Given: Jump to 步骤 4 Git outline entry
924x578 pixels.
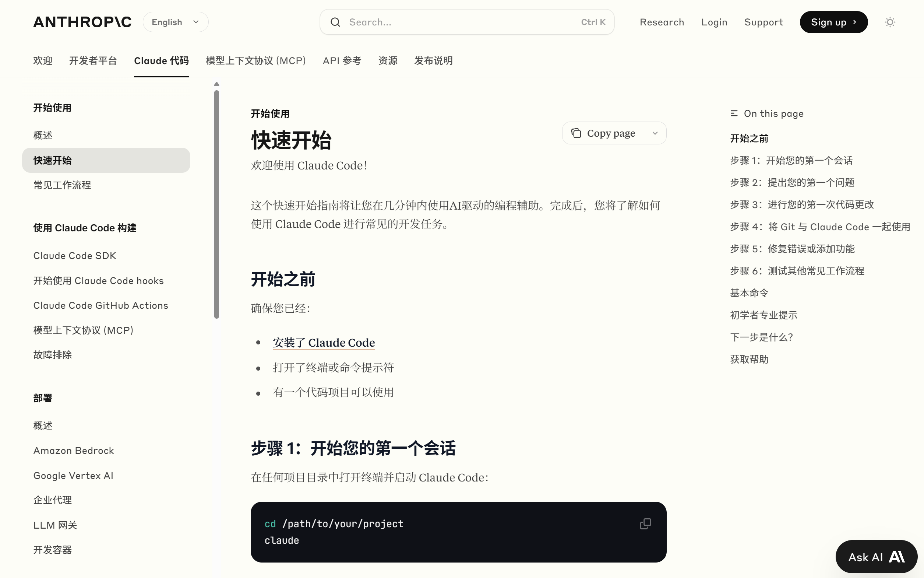Looking at the screenshot, I should [x=820, y=227].
